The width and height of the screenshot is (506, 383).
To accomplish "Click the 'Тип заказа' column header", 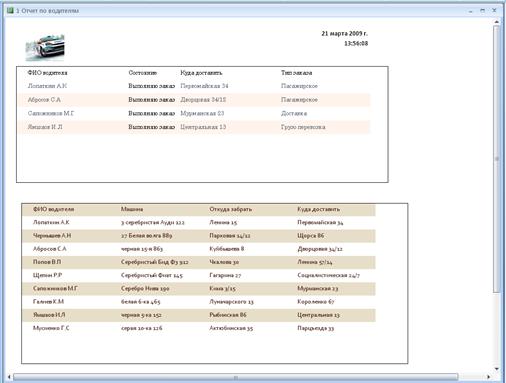I will (296, 73).
